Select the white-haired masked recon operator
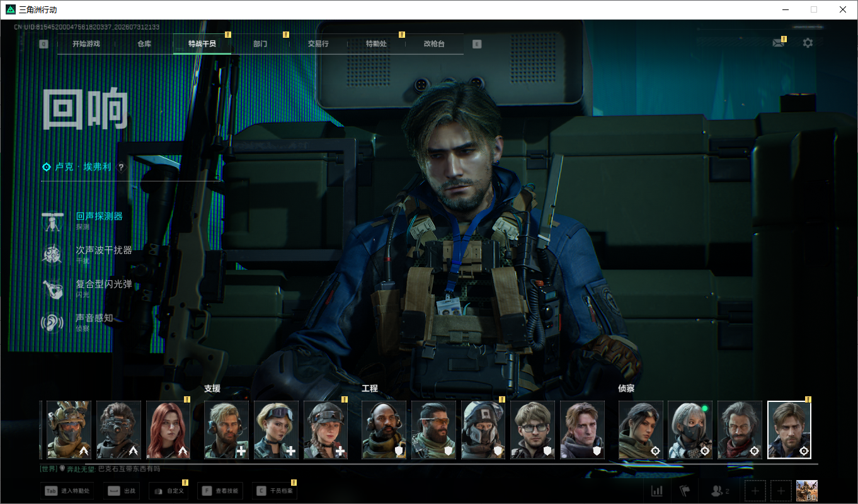The height and width of the screenshot is (504, 858). (690, 430)
